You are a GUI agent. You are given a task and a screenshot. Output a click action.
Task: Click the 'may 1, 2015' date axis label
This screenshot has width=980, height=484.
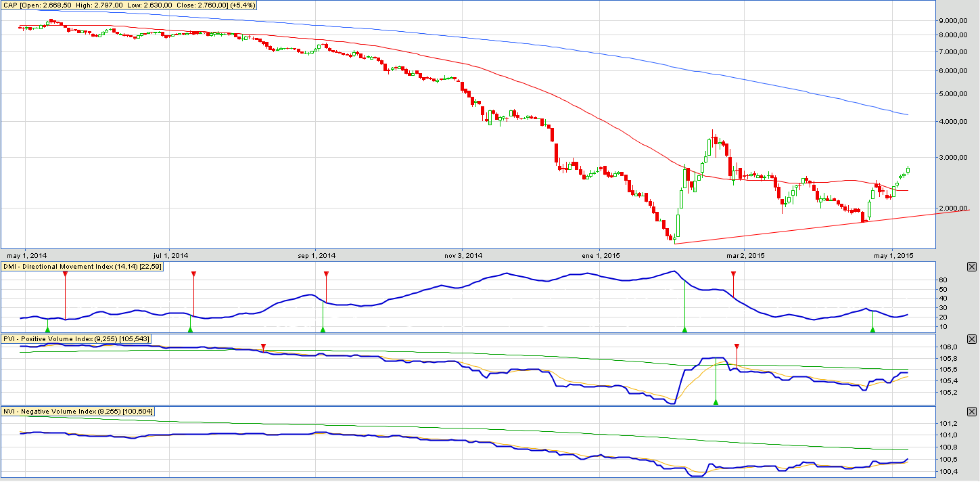[893, 256]
